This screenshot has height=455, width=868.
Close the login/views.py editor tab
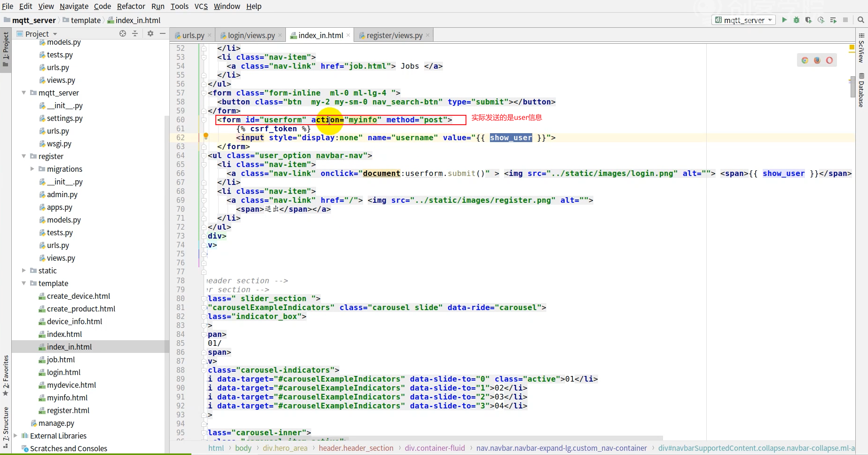pyautogui.click(x=280, y=35)
